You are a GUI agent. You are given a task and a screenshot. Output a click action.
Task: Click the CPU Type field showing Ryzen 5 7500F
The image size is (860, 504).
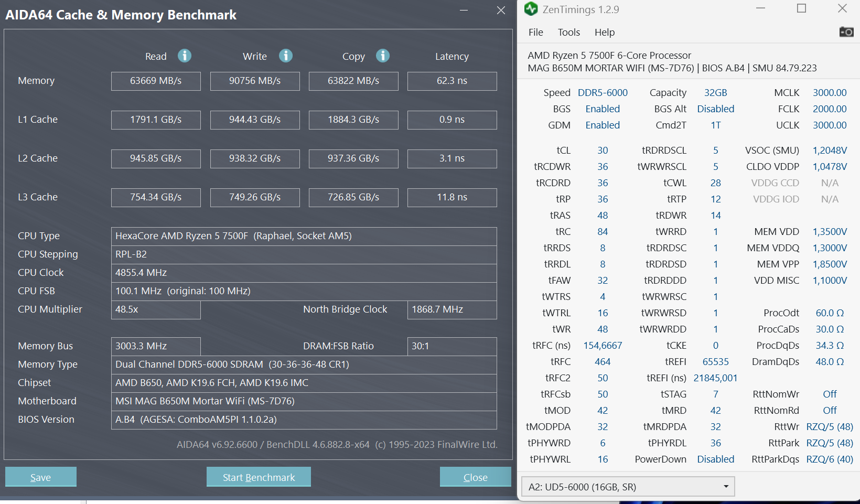304,237
